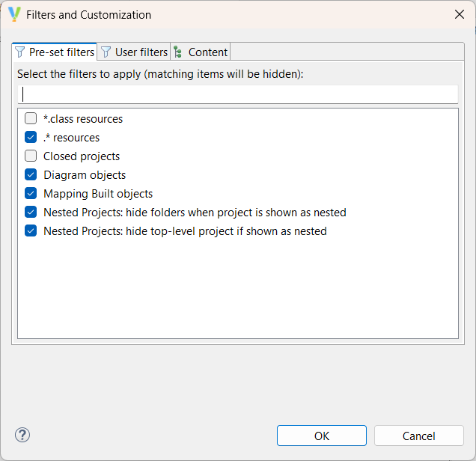Toggle hide folders when project is nested
This screenshot has height=461, width=476.
31,212
